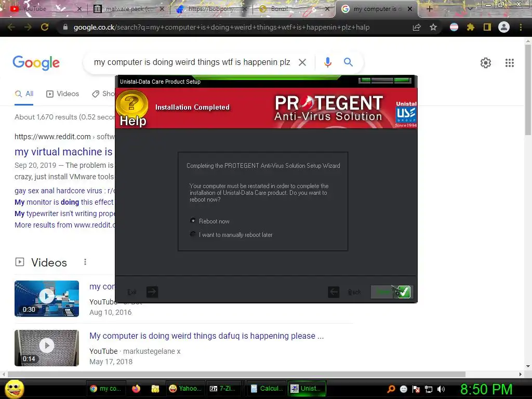Open Chrome's three-dot menu

click(521, 27)
